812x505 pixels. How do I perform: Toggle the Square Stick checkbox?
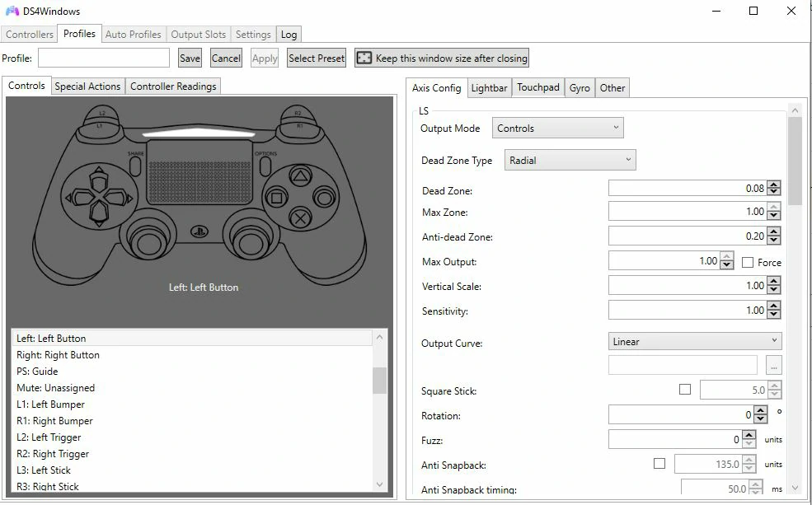tap(685, 390)
